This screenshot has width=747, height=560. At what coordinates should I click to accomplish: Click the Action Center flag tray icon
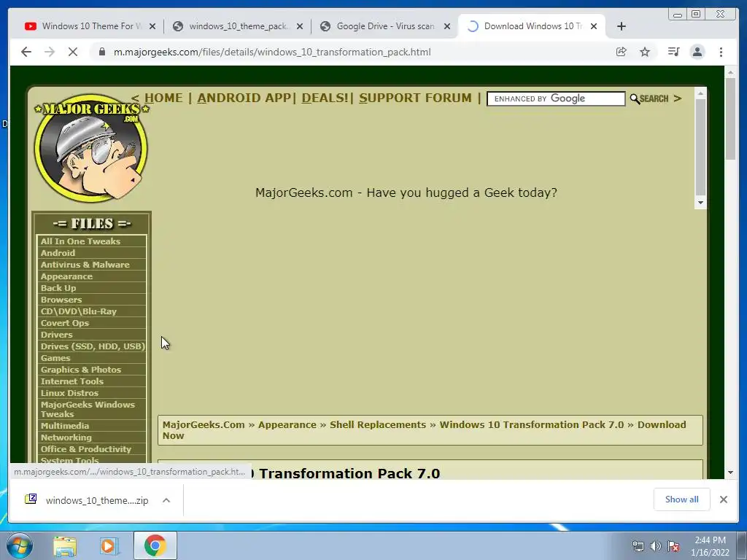pos(673,546)
